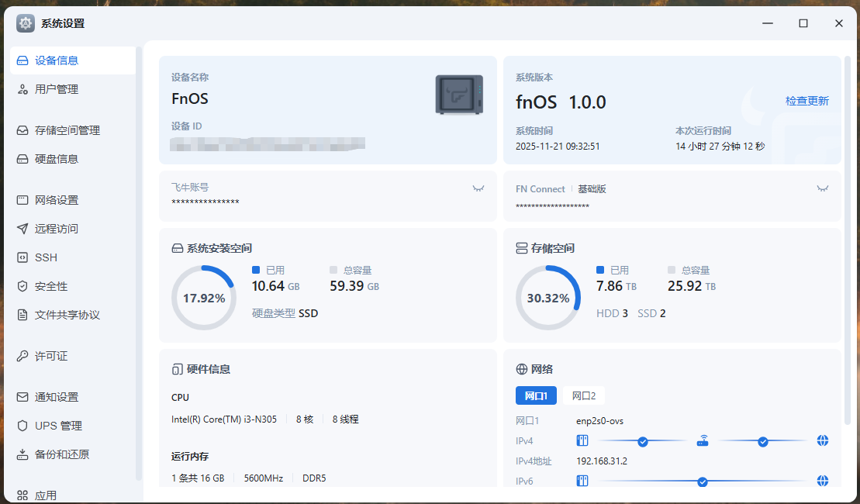Image resolution: width=860 pixels, height=504 pixels.
Task: Switch to the 网口1 tab
Action: pyautogui.click(x=536, y=395)
